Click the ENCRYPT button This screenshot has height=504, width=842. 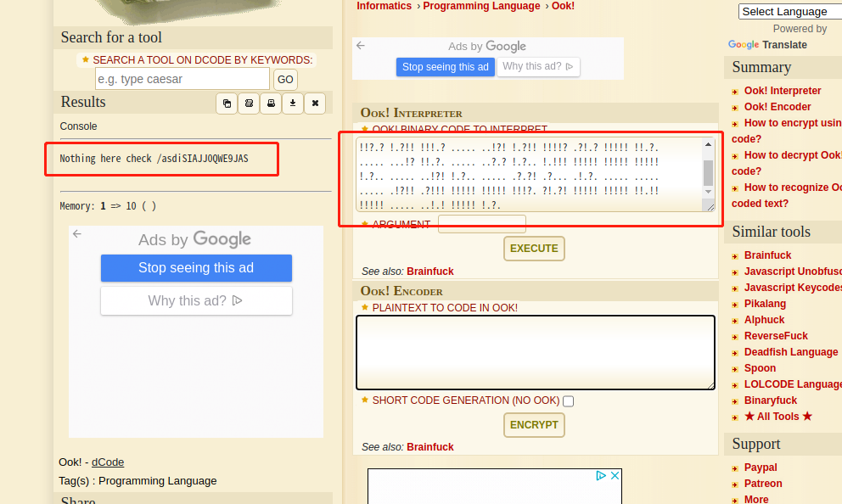[534, 425]
